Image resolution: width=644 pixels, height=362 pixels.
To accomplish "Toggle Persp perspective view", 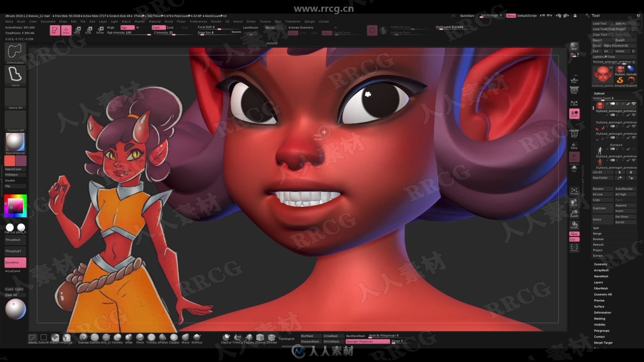I will coord(574,90).
